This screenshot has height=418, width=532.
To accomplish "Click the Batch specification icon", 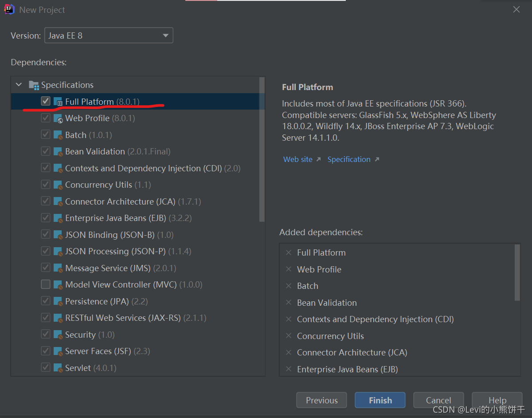I will 58,135.
